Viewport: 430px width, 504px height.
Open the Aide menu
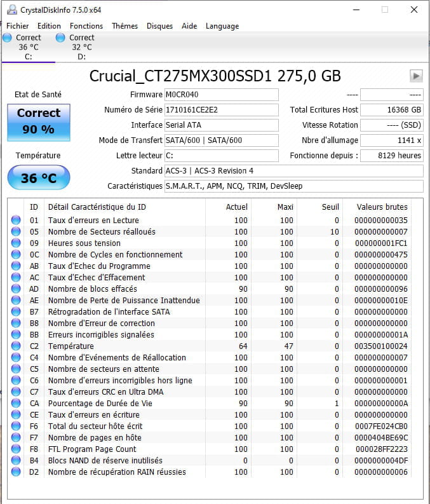pos(189,26)
